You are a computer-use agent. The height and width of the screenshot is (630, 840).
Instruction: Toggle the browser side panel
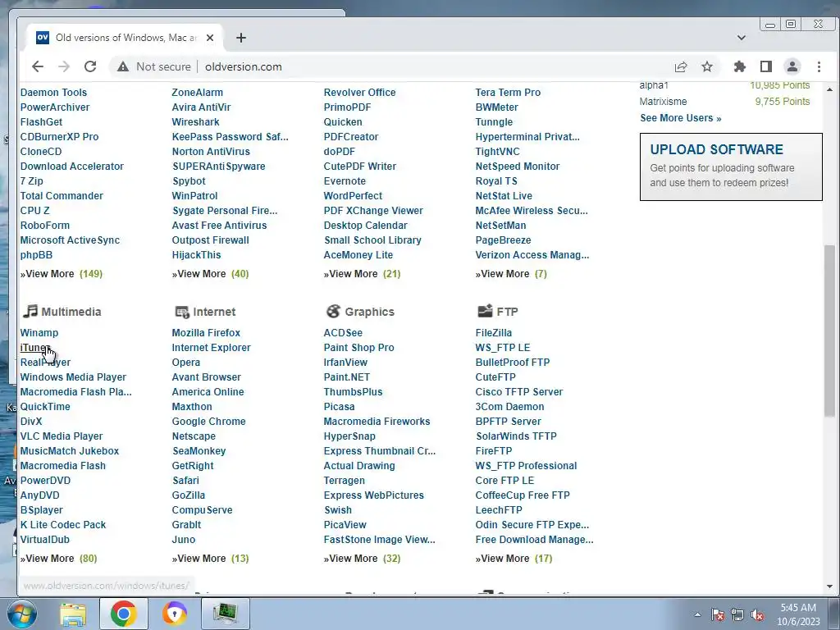click(766, 66)
